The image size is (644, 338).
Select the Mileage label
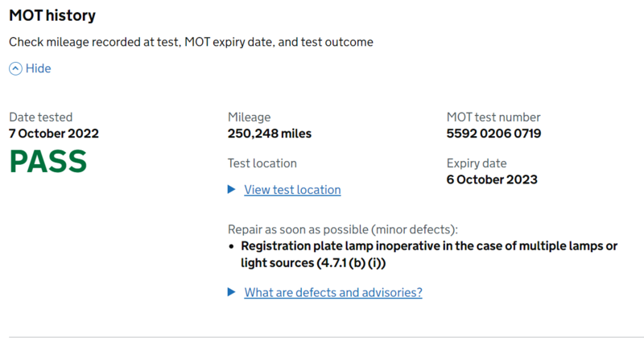[249, 117]
